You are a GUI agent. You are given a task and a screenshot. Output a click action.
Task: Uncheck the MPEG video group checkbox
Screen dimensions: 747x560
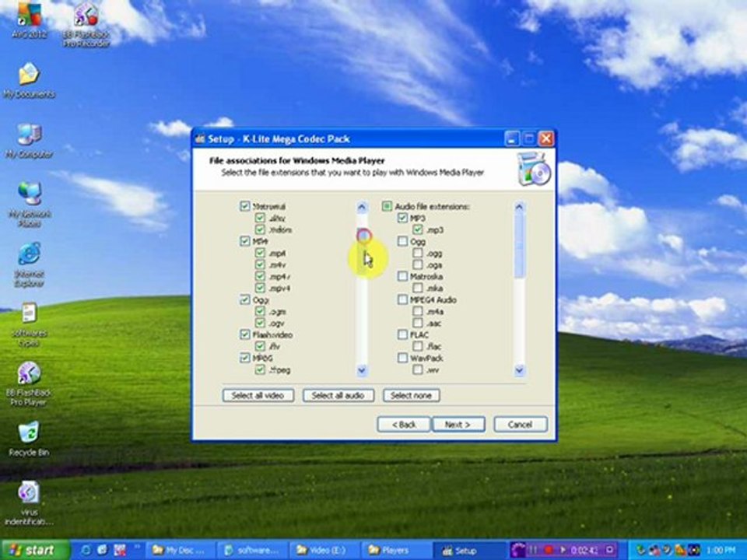244,358
